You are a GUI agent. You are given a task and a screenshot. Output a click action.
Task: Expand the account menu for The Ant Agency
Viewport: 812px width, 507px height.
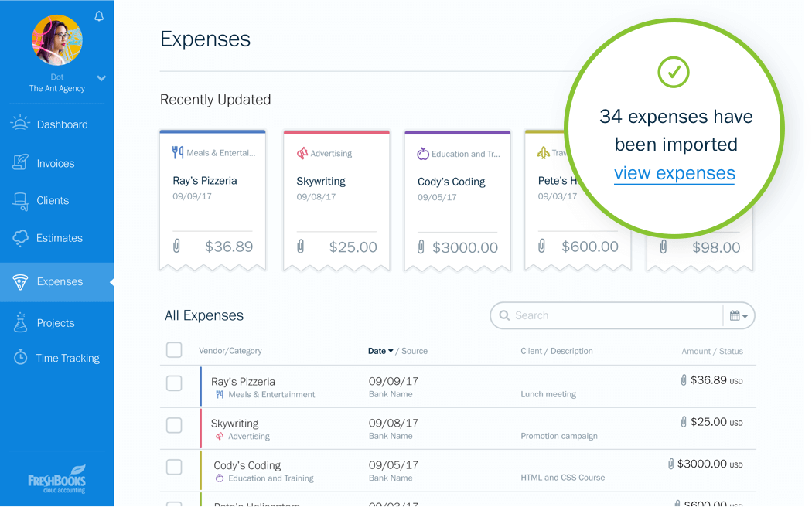(101, 78)
